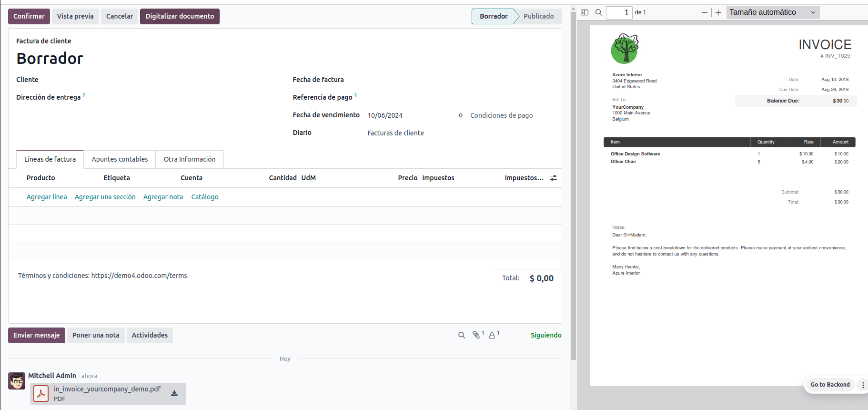
Task: Click the Confirmar button
Action: click(x=29, y=16)
